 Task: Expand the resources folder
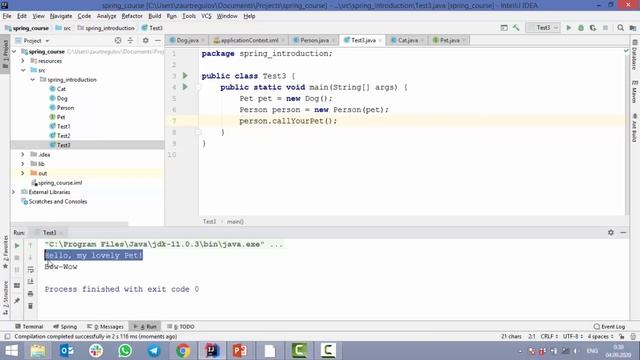click(x=23, y=61)
